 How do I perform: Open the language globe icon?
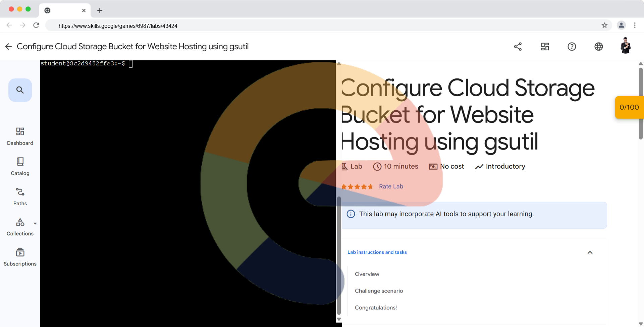[x=599, y=47]
